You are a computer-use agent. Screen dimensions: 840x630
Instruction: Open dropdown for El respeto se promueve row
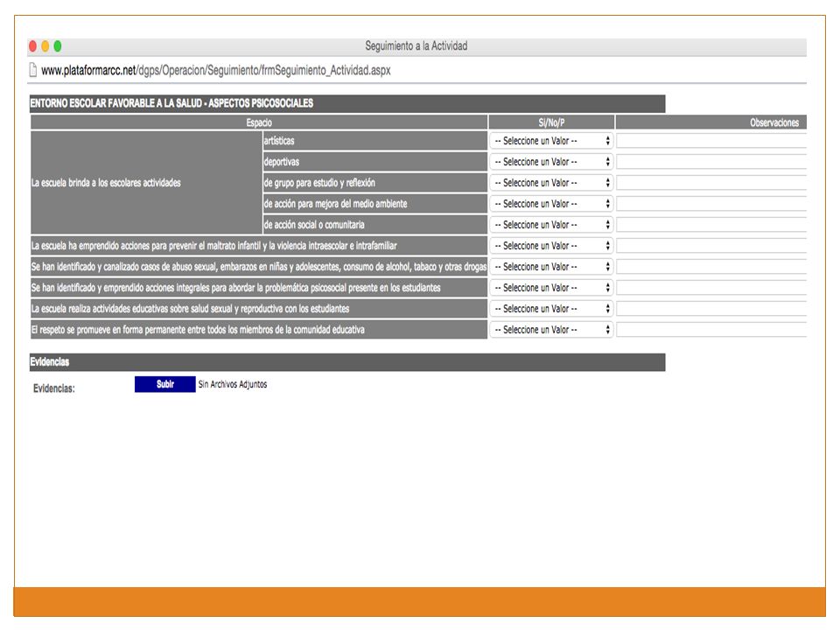click(551, 330)
